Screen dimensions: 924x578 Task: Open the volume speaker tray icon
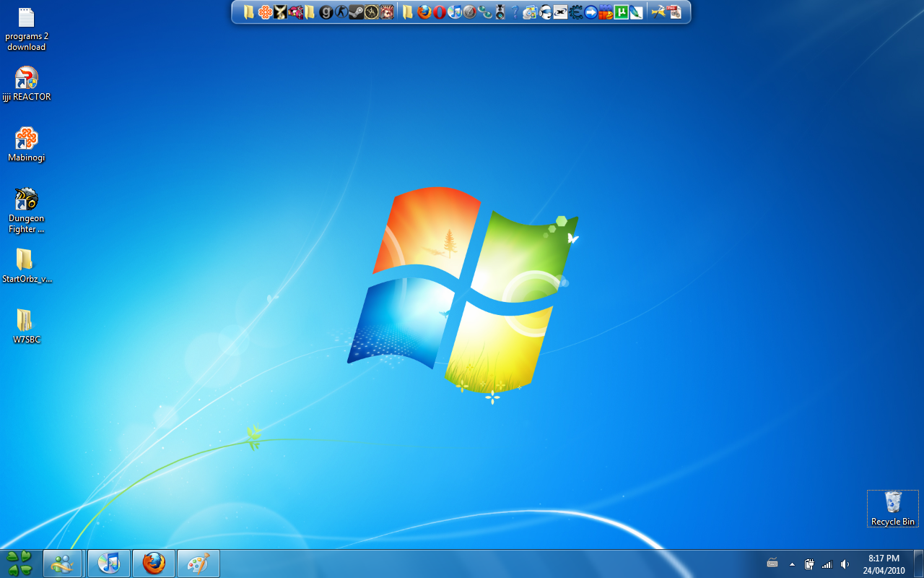click(x=845, y=564)
